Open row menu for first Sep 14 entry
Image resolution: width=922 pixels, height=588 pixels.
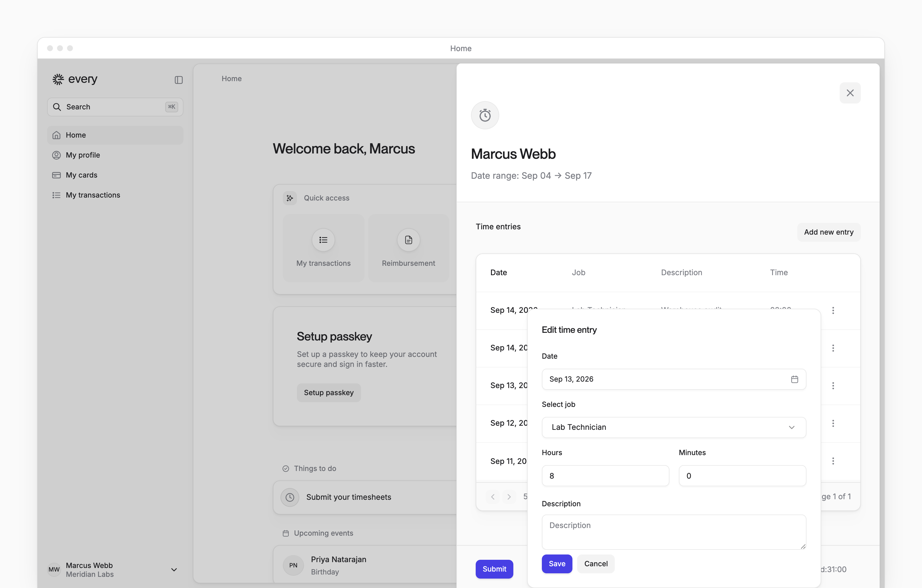tap(833, 310)
